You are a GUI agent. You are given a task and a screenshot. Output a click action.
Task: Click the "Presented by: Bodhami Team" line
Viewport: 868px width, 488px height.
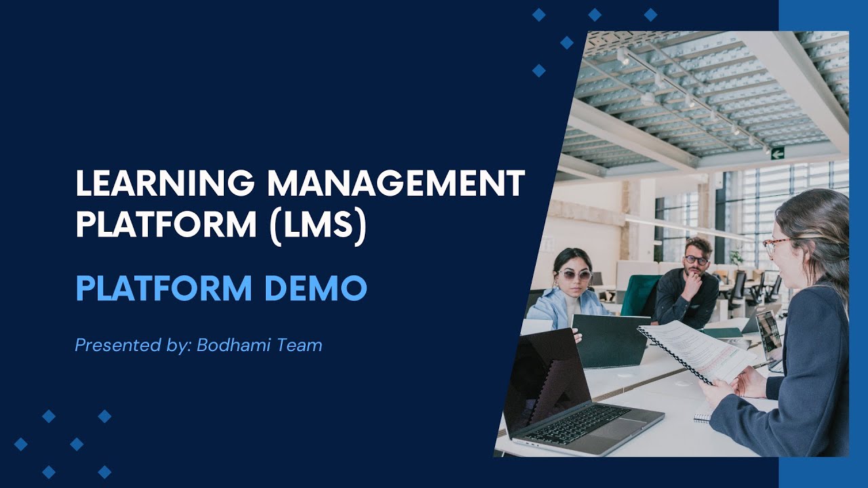(x=199, y=346)
